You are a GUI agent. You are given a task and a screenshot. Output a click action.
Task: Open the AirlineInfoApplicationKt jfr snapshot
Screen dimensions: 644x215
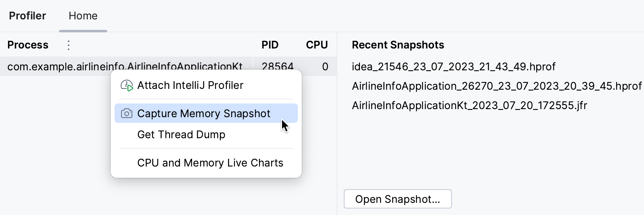pyautogui.click(x=469, y=105)
